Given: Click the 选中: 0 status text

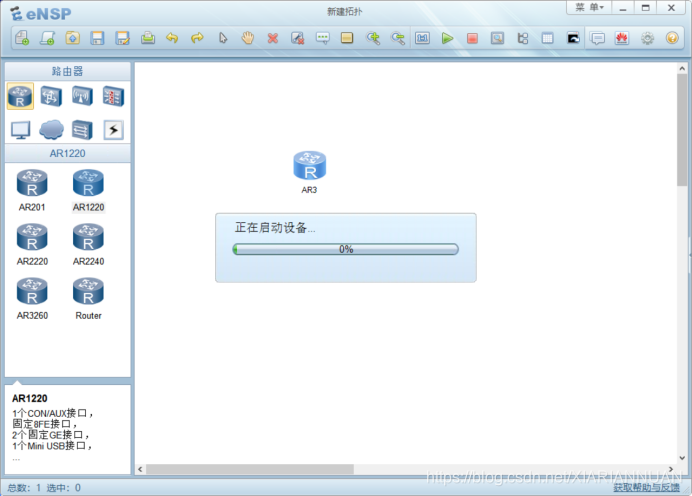Looking at the screenshot, I should pyautogui.click(x=64, y=488).
